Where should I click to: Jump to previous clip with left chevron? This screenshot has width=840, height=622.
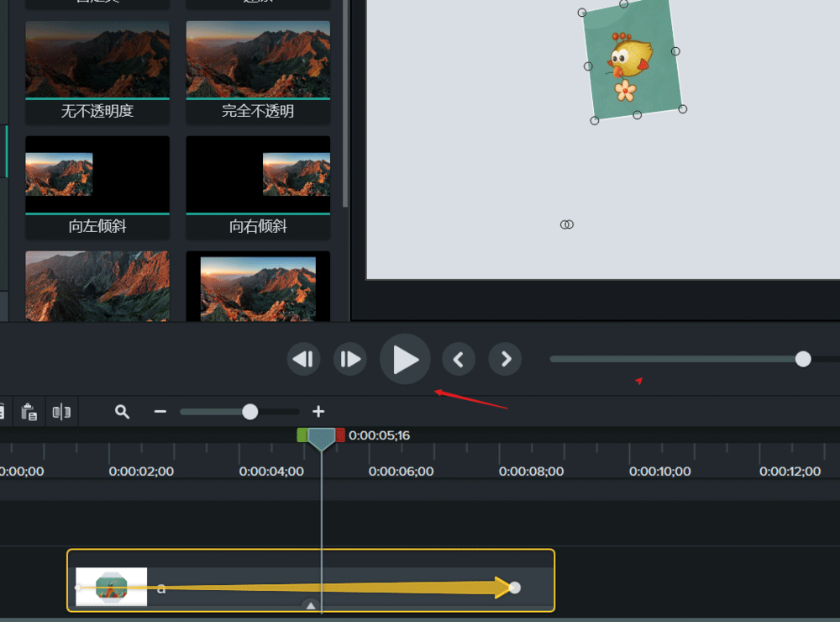coord(459,360)
